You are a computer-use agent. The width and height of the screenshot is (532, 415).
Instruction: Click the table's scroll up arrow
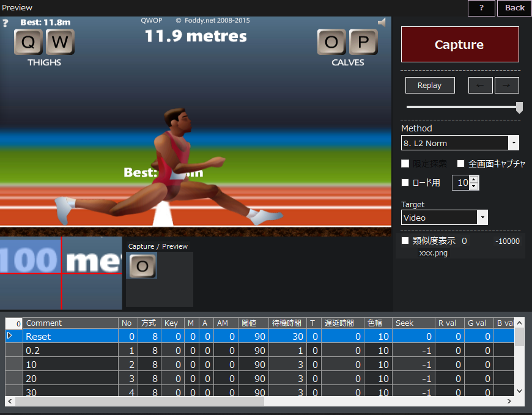pyautogui.click(x=519, y=323)
